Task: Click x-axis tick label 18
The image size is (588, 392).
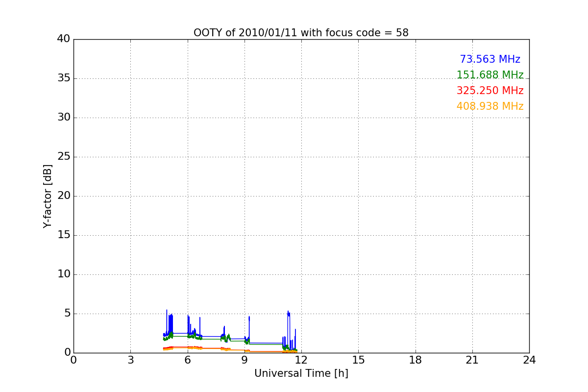Action: 416,360
